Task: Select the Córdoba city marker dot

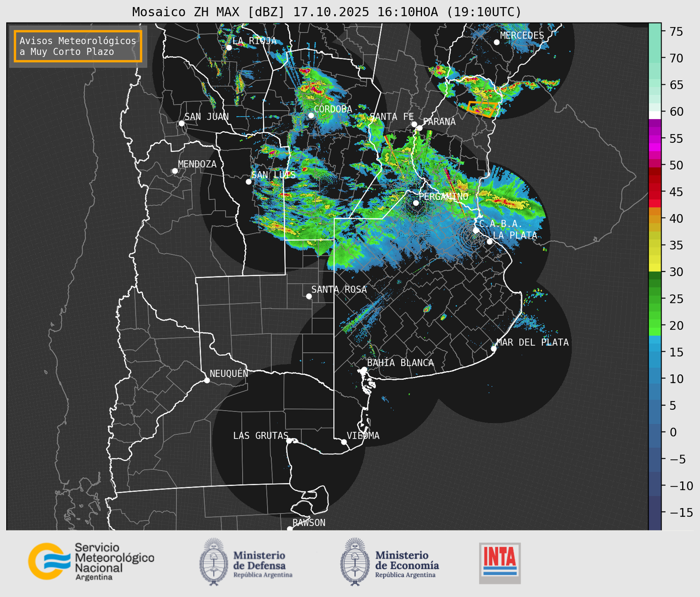Action: 311,115
